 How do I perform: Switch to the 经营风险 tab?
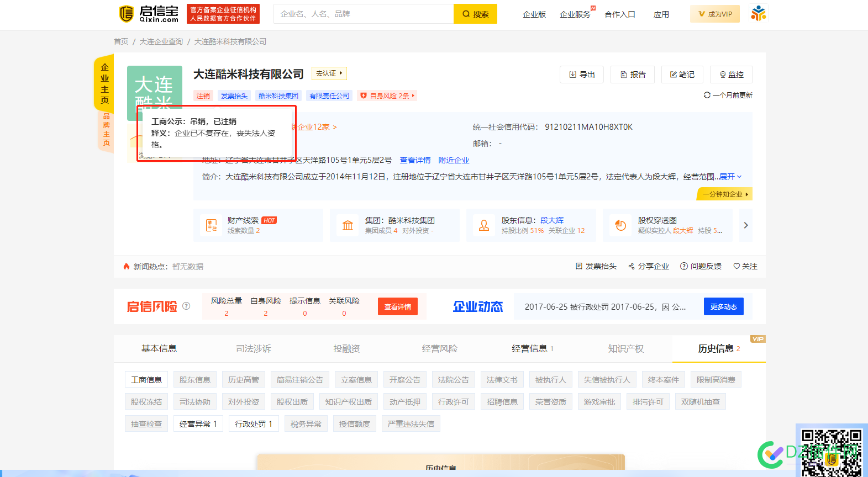click(440, 348)
